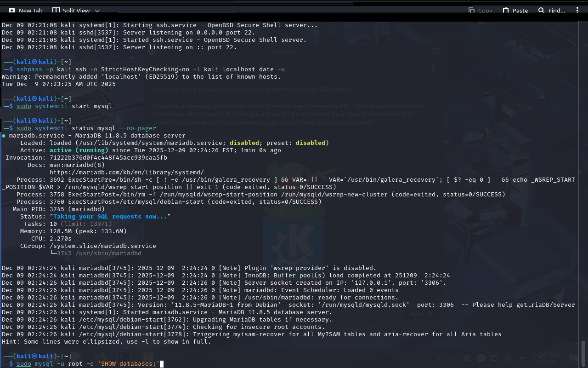This screenshot has height=368, width=588.
Task: Click the 'sudo systemctl start mysql' command
Action: click(64, 106)
